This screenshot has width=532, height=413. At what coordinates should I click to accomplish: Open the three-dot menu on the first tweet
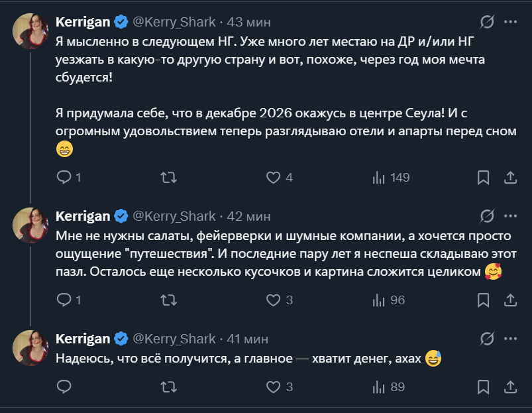click(x=510, y=22)
